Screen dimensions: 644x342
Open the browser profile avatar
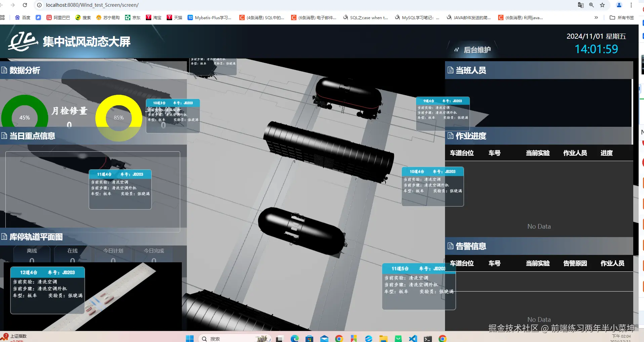pyautogui.click(x=619, y=5)
